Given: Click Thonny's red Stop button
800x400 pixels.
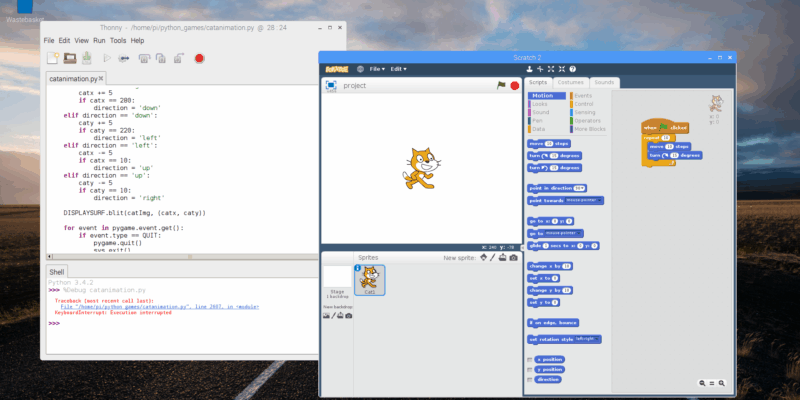Looking at the screenshot, I should click(x=199, y=58).
